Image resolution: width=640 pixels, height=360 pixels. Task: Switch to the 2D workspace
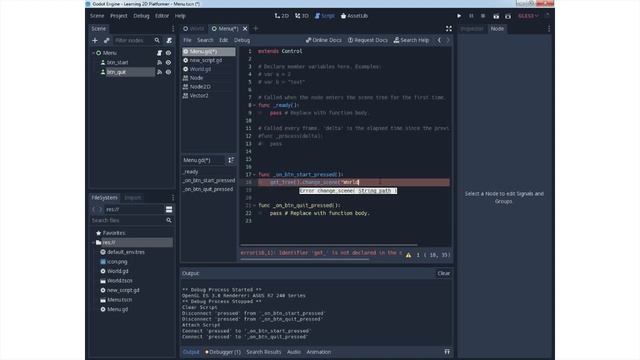(x=282, y=16)
